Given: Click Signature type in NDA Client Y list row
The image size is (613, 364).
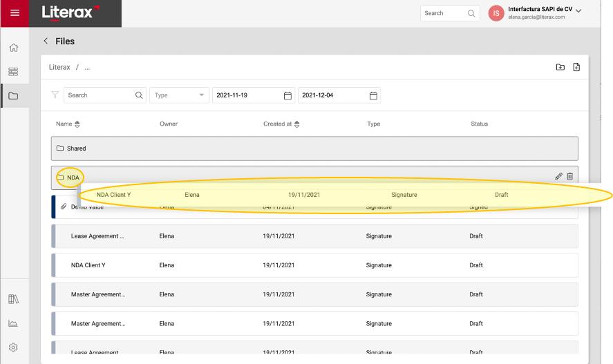Looking at the screenshot, I should click(379, 265).
